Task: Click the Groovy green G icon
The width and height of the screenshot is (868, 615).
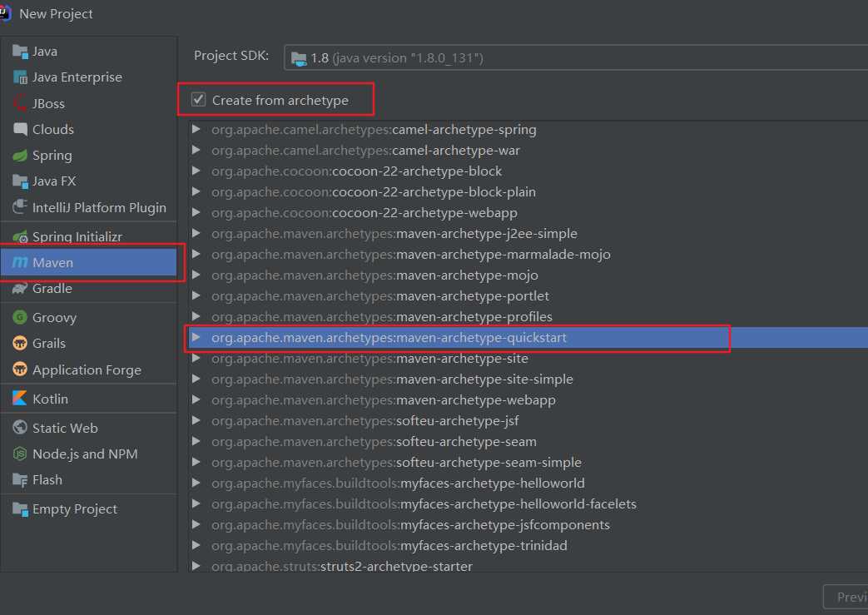Action: pyautogui.click(x=20, y=317)
